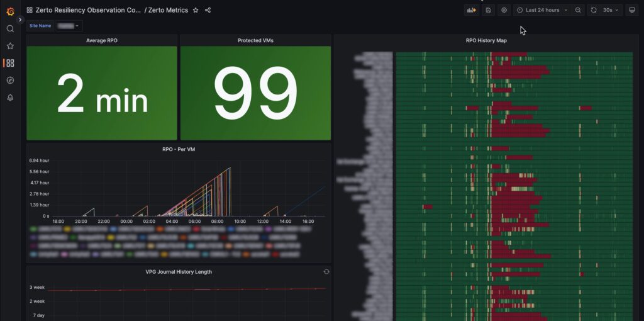Click the Protected VMs panel title
The width and height of the screenshot is (644, 321).
click(x=255, y=41)
